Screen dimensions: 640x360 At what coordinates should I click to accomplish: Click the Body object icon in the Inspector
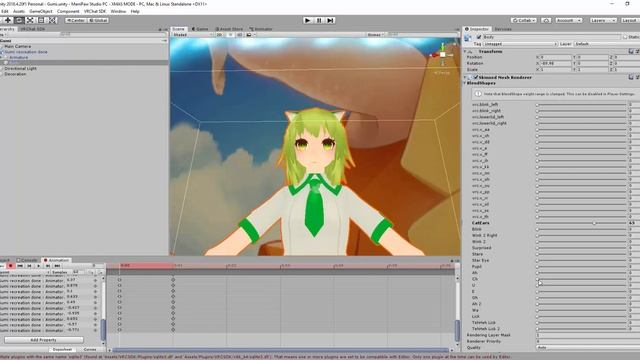coord(468,38)
